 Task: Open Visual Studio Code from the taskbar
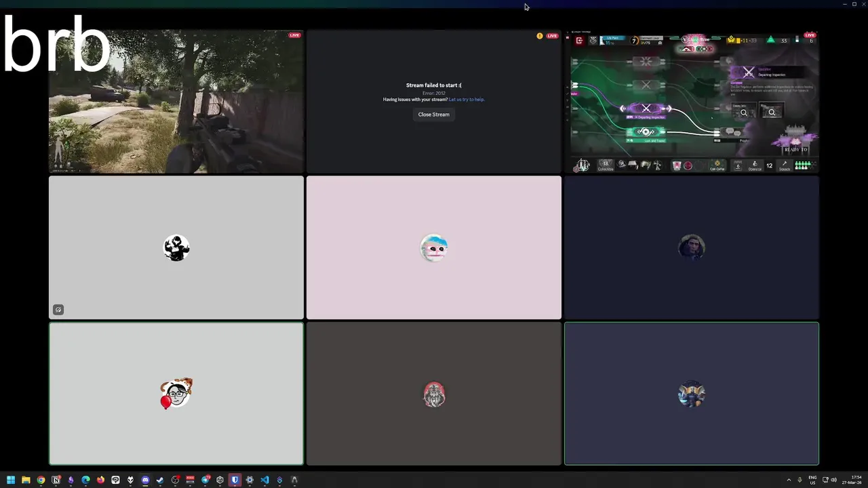tap(264, 480)
